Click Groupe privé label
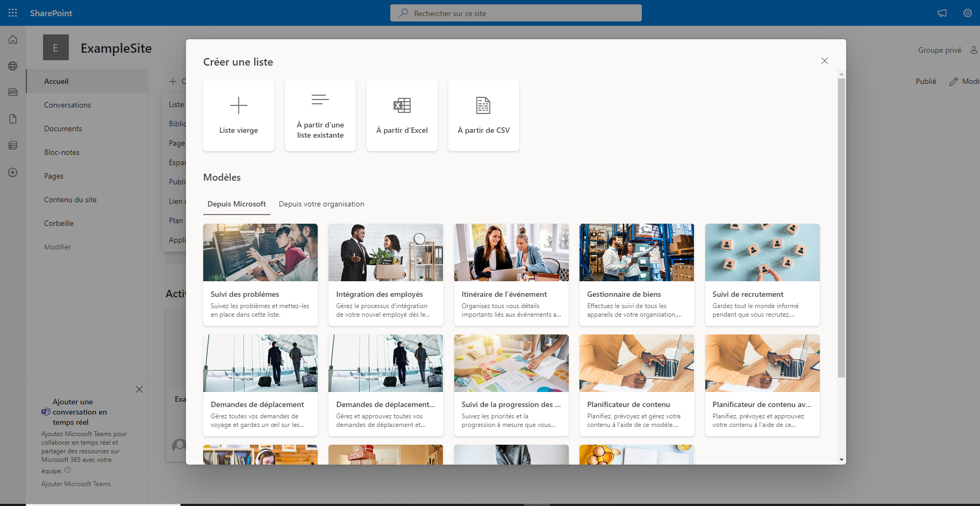Screen dimensions: 980x506 (940, 50)
